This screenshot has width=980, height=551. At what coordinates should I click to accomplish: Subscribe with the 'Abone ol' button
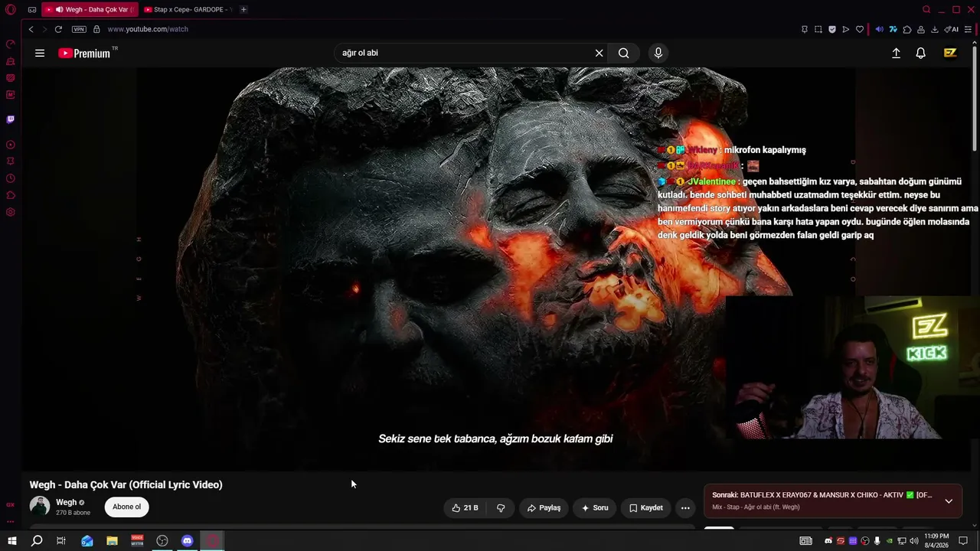(127, 507)
